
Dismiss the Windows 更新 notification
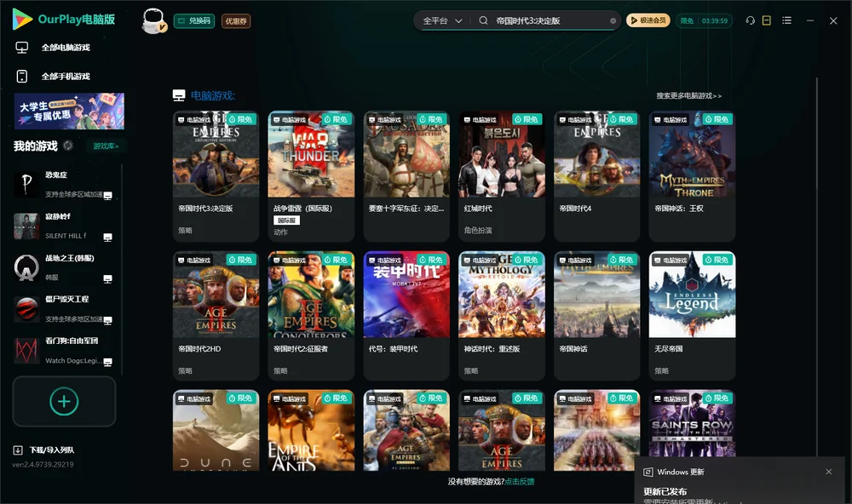pyautogui.click(x=829, y=472)
